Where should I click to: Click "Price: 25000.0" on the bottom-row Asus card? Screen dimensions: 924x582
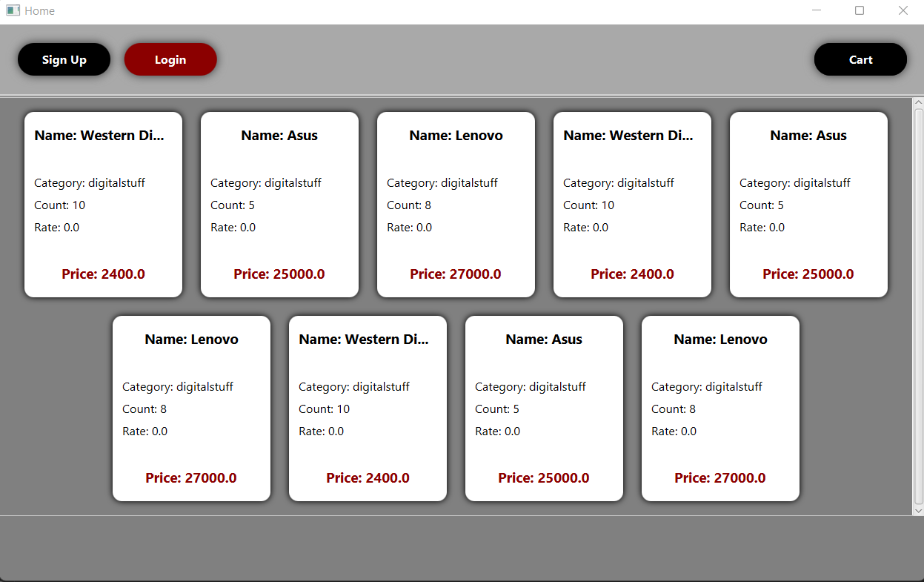point(544,478)
